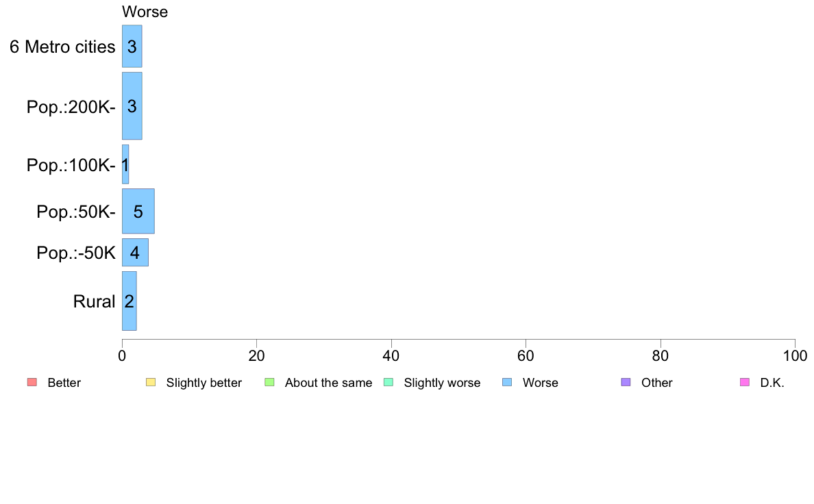The height and width of the screenshot is (504, 814).
Task: Select the 6 Metro cities bar
Action: [132, 46]
